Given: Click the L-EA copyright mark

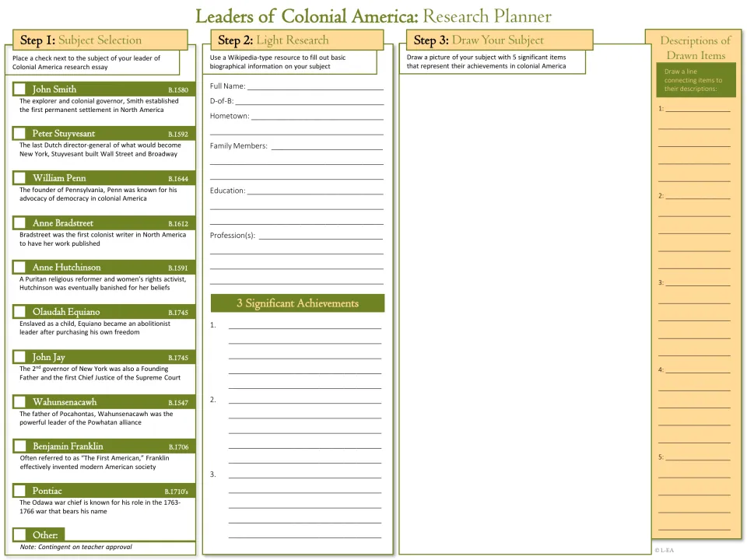Looking at the screenshot, I should [x=664, y=551].
